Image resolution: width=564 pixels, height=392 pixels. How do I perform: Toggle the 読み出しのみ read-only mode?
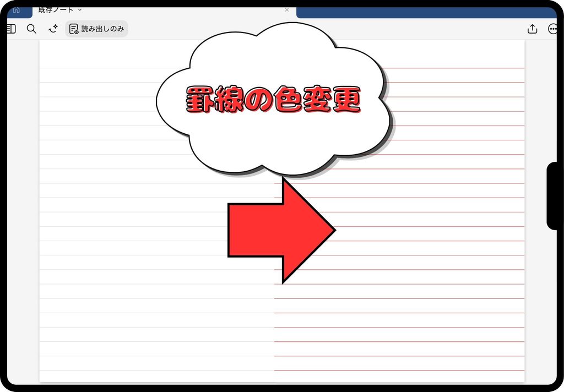96,29
